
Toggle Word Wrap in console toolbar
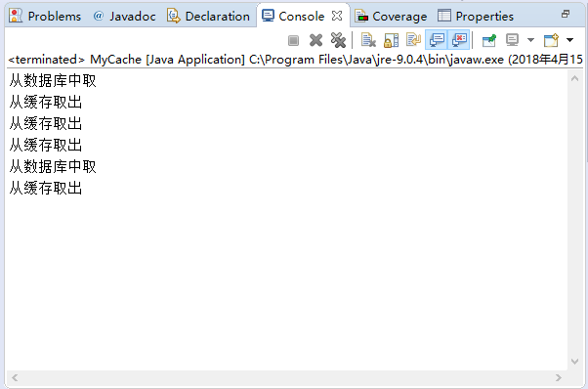point(413,40)
